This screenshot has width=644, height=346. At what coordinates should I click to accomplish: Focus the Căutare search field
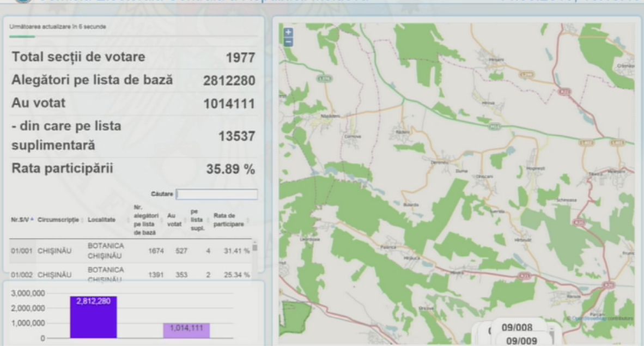(x=217, y=194)
